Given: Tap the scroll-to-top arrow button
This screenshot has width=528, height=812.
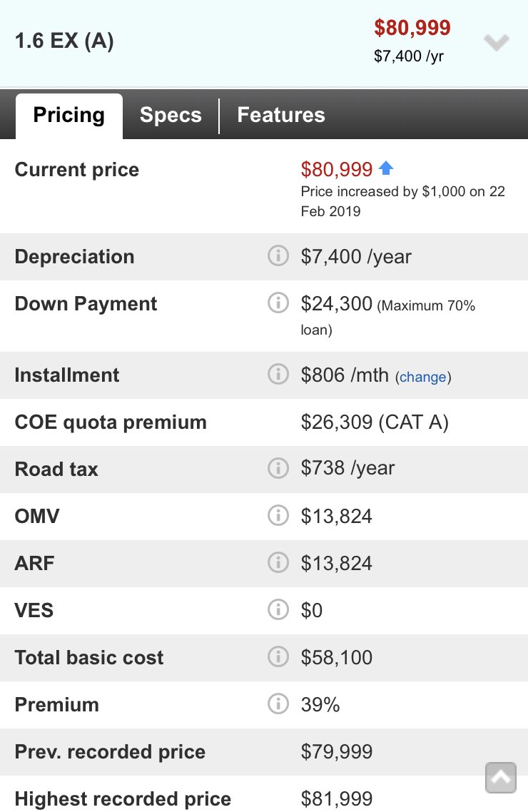Looking at the screenshot, I should click(x=501, y=778).
